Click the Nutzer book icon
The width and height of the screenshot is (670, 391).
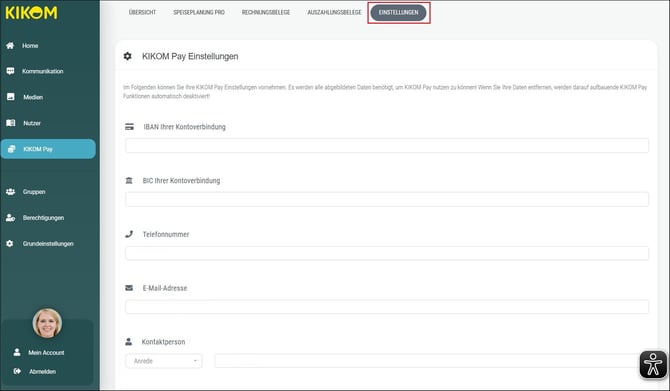point(11,123)
